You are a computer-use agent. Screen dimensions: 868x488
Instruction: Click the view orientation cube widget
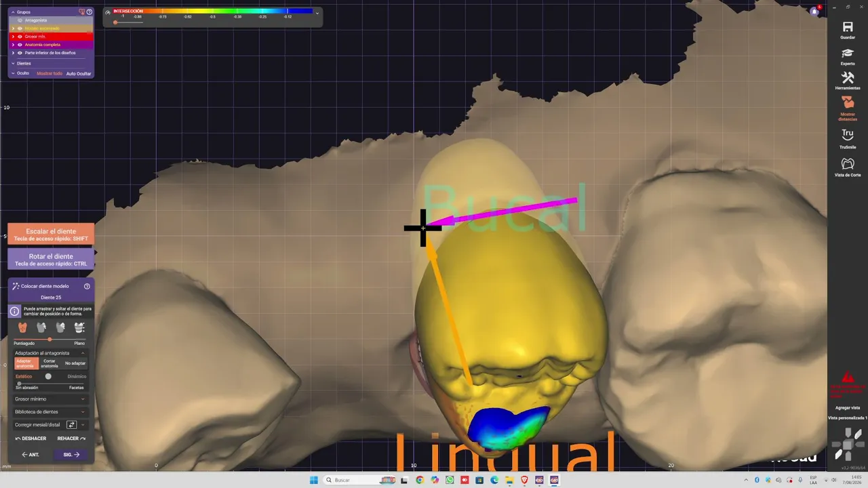[848, 445]
